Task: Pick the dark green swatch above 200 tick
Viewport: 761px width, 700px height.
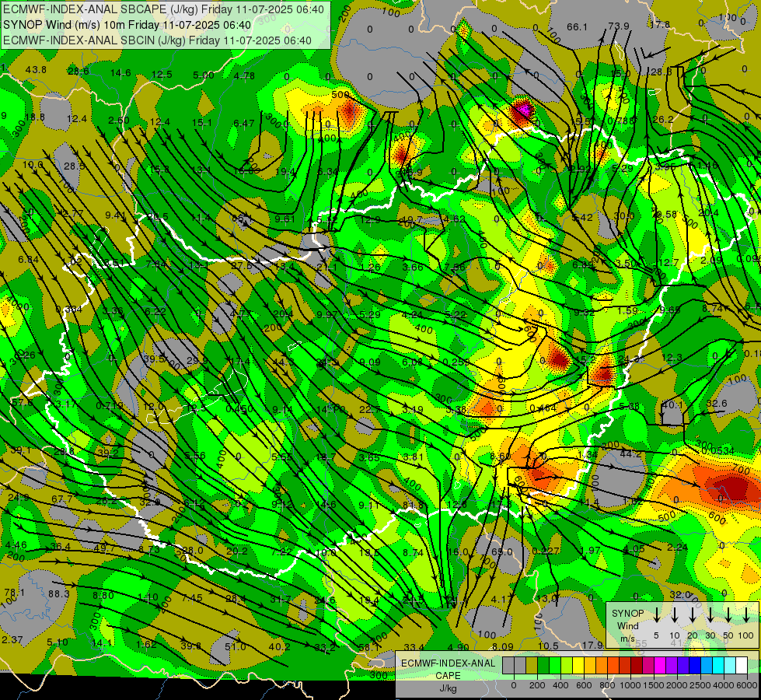Action: click(x=543, y=666)
